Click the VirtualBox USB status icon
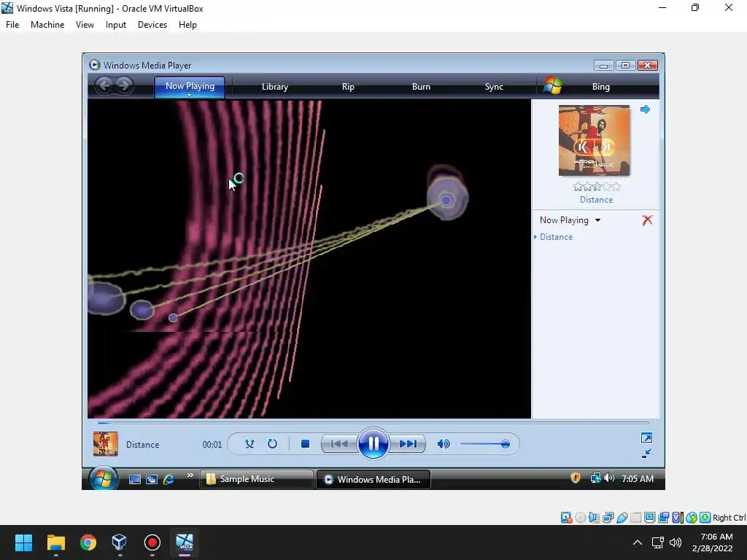Viewport: 747px width, 560px height. pyautogui.click(x=622, y=518)
